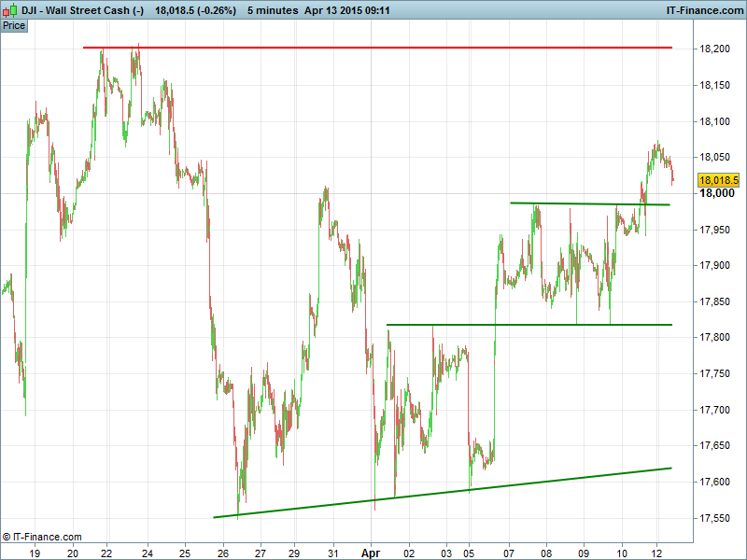This screenshot has height=560, width=747.
Task: Click the 10 date label on time axis
Action: pyautogui.click(x=622, y=553)
